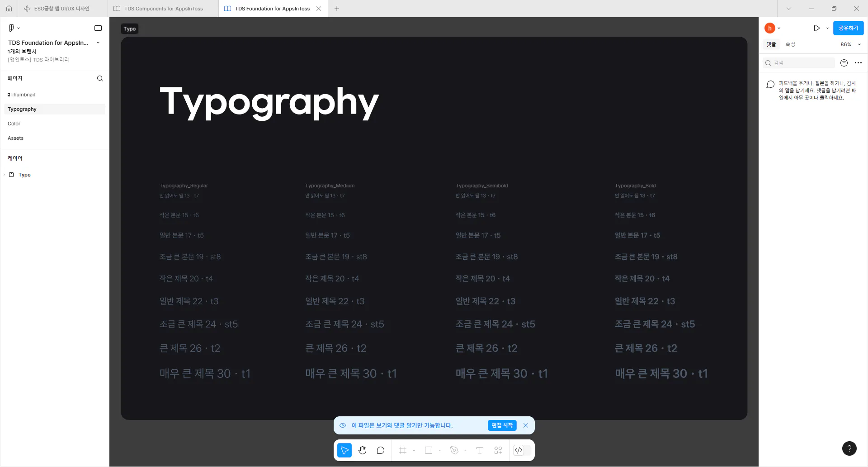This screenshot has width=868, height=467.
Task: Search pages with magnifier icon
Action: (100, 78)
